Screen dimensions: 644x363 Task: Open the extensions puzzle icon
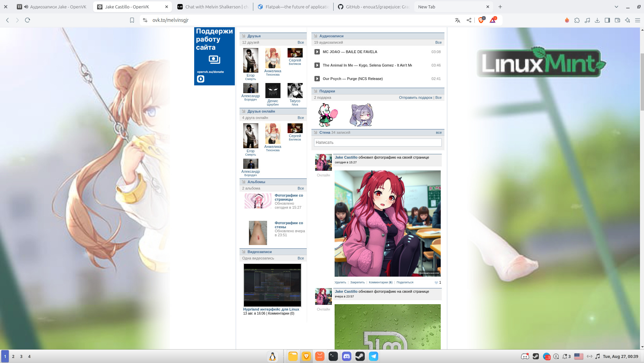577,20
